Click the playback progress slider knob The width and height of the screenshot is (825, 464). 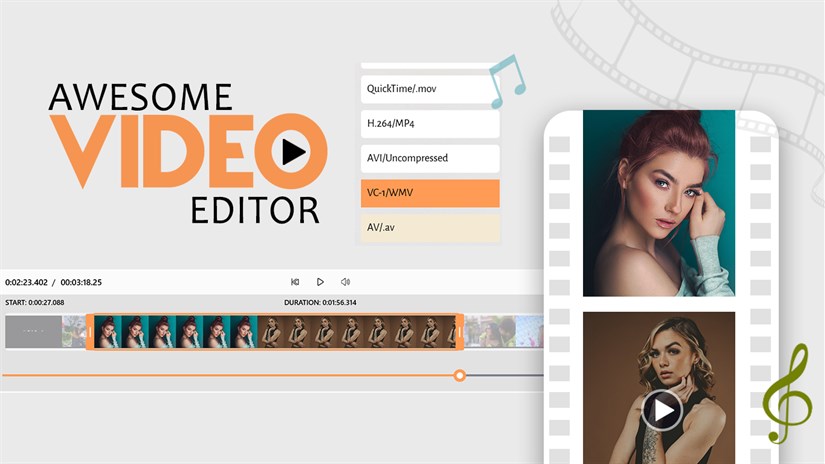click(460, 375)
